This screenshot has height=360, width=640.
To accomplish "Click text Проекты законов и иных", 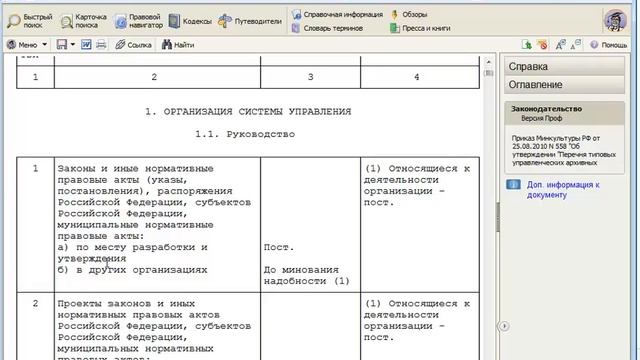I will click(x=126, y=304).
